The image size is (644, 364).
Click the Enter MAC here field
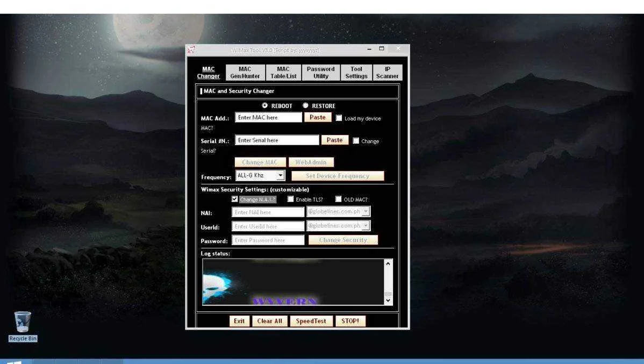click(268, 118)
